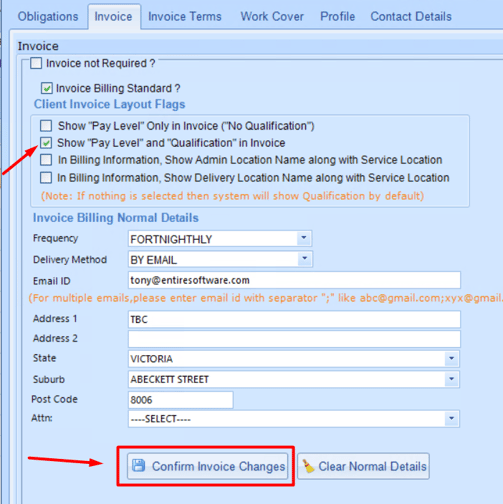The image size is (503, 504).
Task: Tick the Invoice not Required checkbox
Action: (36, 63)
